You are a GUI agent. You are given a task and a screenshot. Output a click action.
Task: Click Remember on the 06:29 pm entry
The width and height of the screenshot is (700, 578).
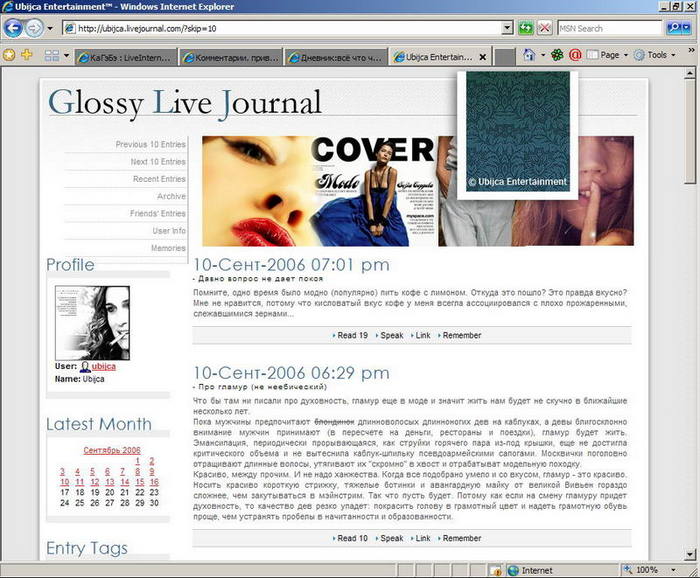point(462,538)
